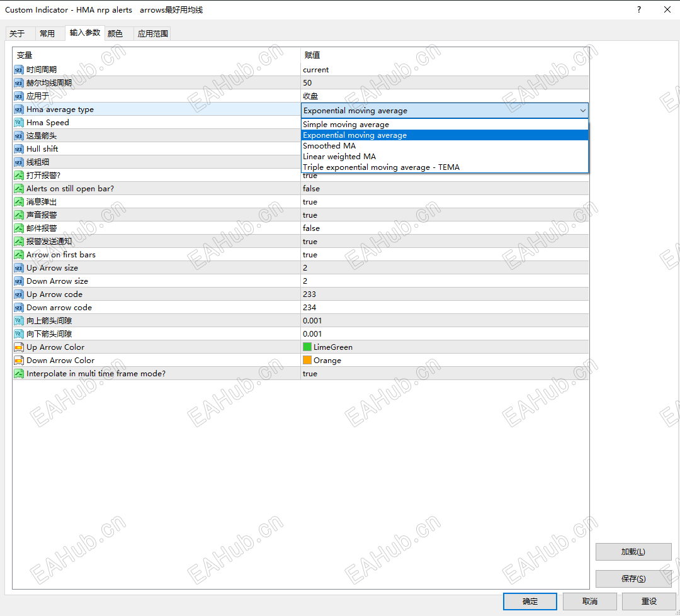Click the icon beside 这是箭头
Screen dimensions: 680x616
pos(19,136)
